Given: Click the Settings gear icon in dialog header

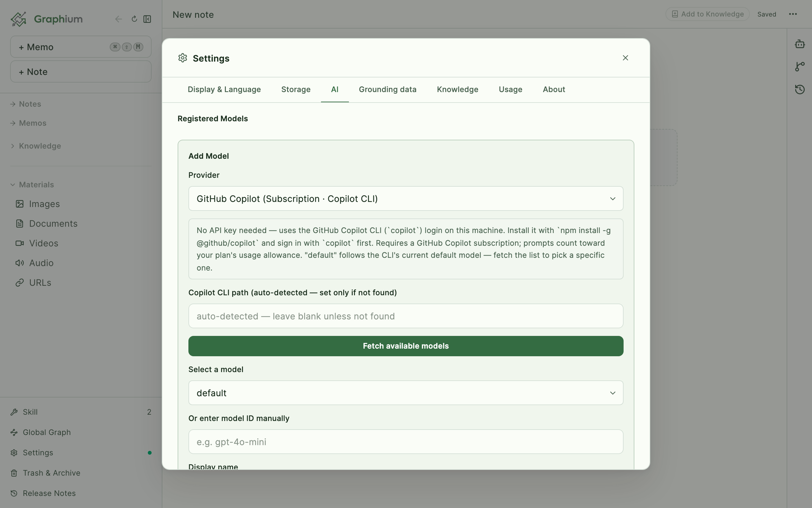Looking at the screenshot, I should (182, 58).
